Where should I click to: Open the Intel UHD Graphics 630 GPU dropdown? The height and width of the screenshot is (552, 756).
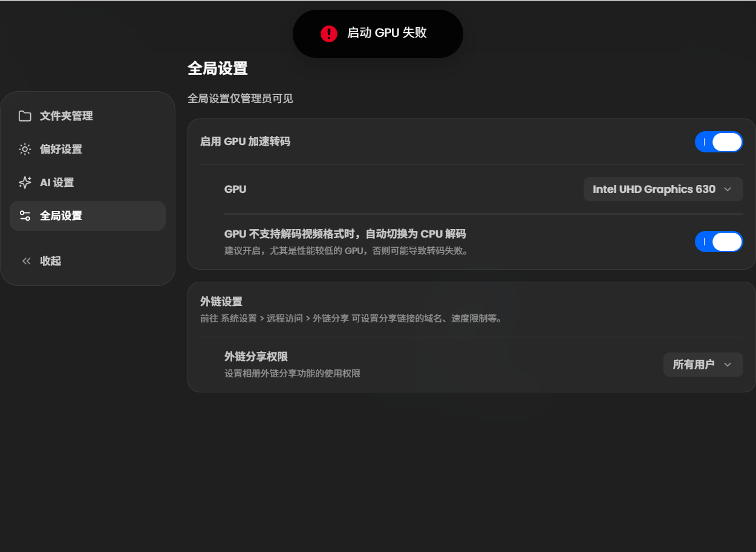[663, 189]
